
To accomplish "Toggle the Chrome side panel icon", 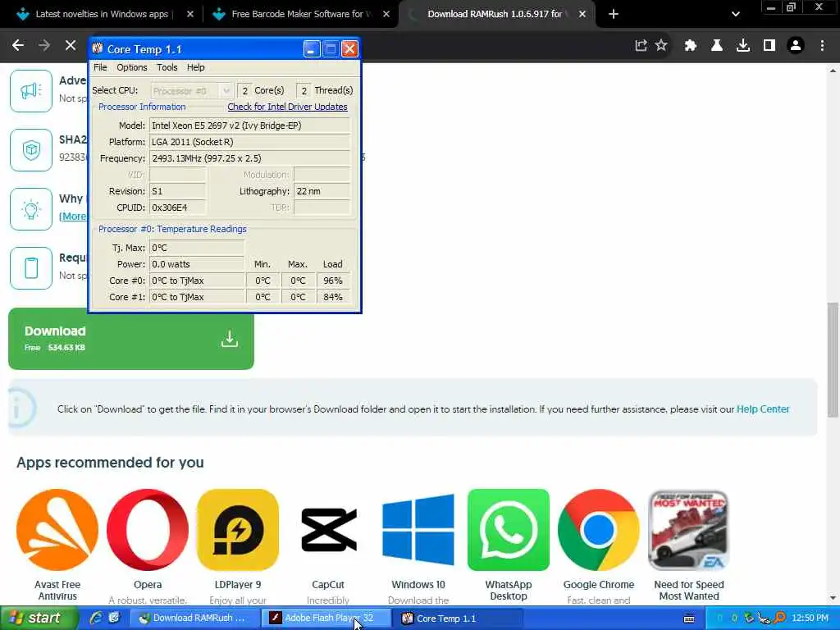I will click(x=769, y=46).
